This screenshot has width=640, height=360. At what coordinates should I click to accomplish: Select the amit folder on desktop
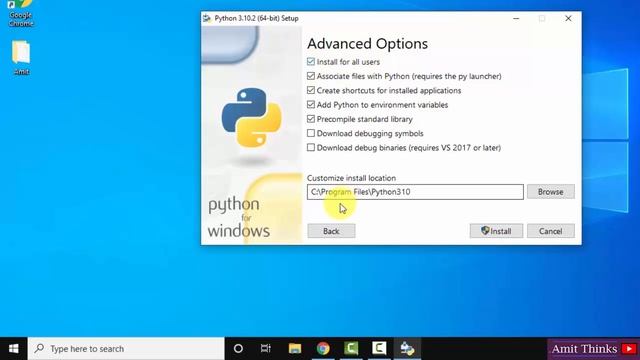coord(21,58)
